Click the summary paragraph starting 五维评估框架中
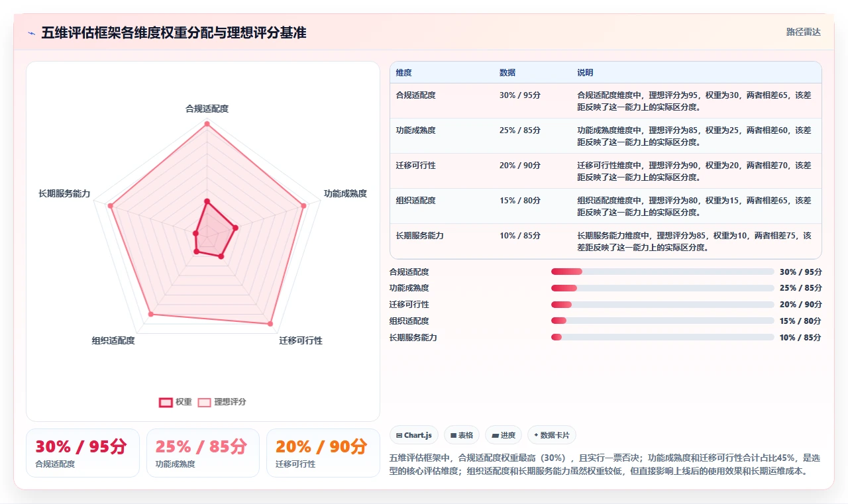This screenshot has width=848, height=504. (x=604, y=465)
